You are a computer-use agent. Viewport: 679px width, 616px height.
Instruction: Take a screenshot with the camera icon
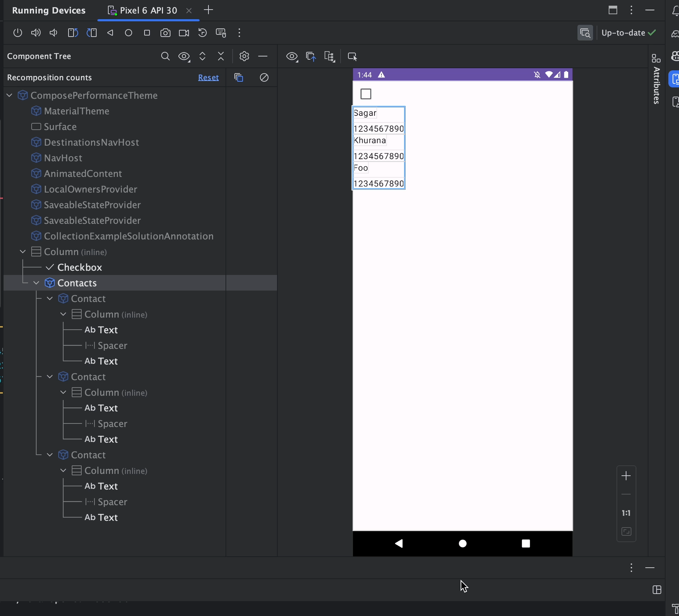165,33
